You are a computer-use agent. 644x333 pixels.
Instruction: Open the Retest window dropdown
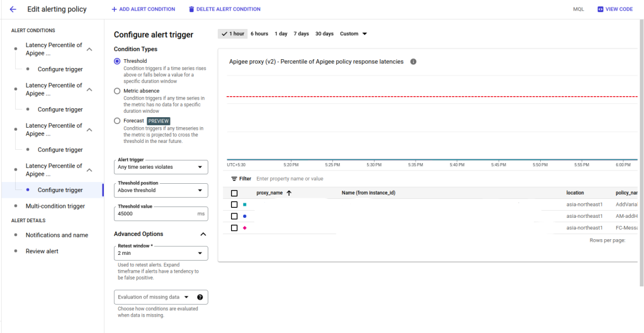(161, 253)
